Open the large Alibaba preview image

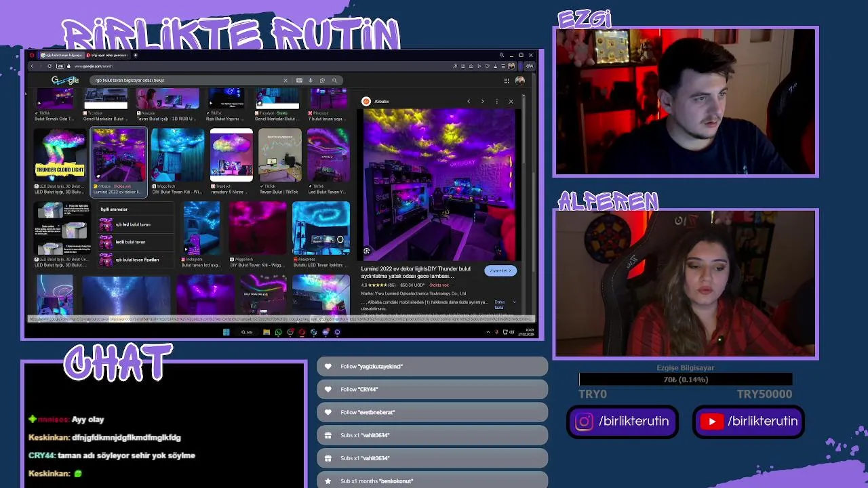tap(439, 184)
